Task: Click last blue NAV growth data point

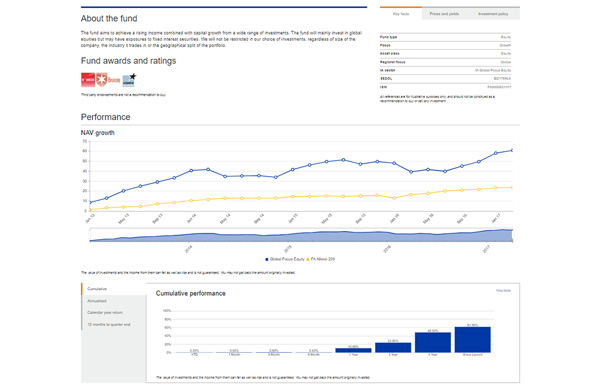Action: (512, 150)
